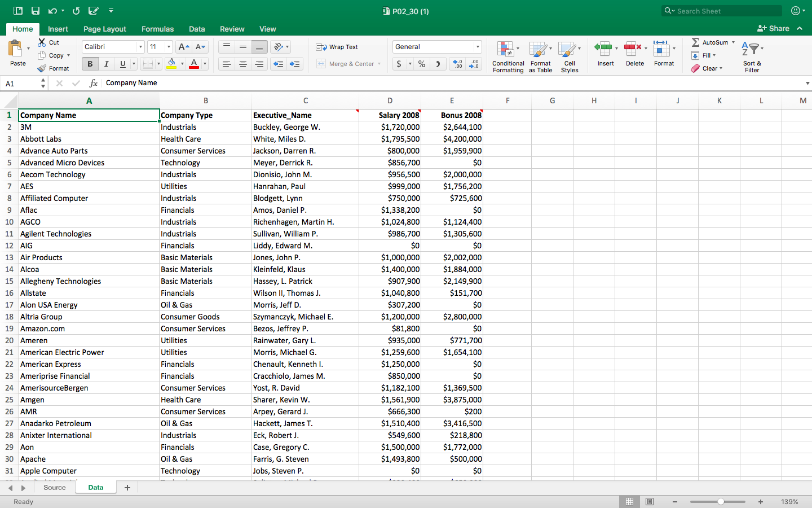This screenshot has width=812, height=508.
Task: Click the Merge & Center button
Action: 345,64
